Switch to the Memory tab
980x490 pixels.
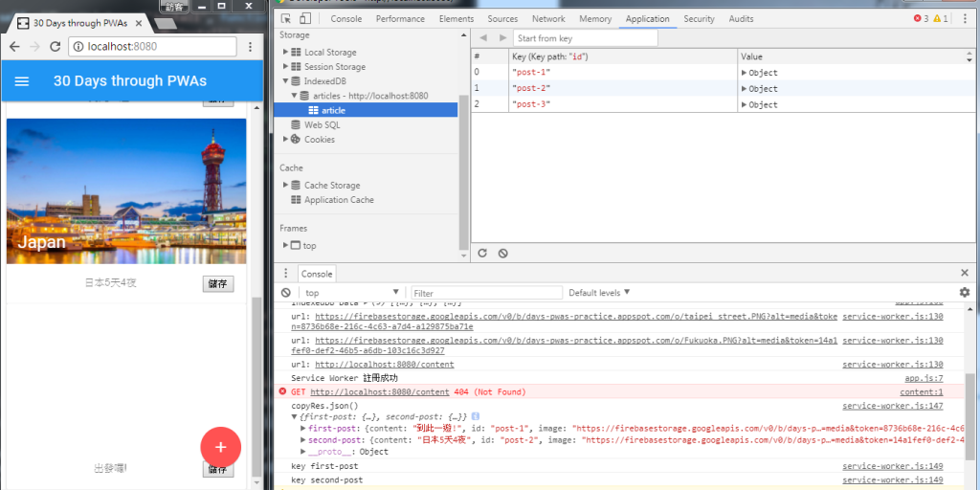[595, 19]
